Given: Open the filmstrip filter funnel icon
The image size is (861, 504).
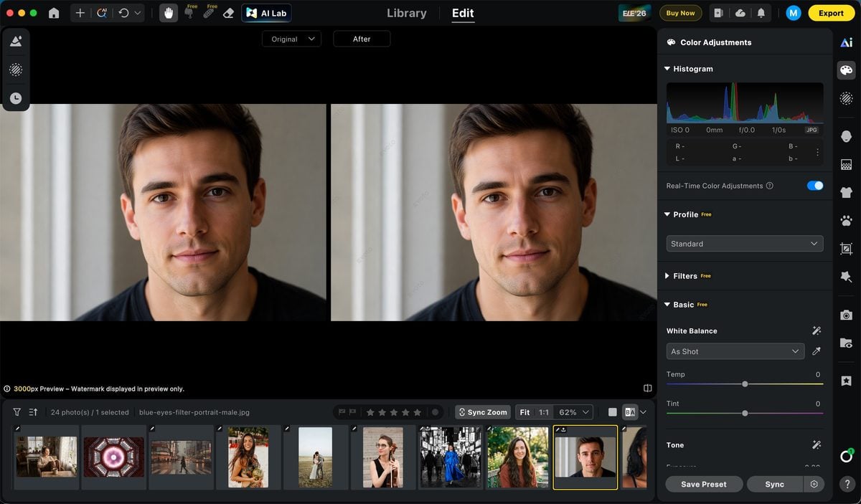Looking at the screenshot, I should pyautogui.click(x=17, y=412).
